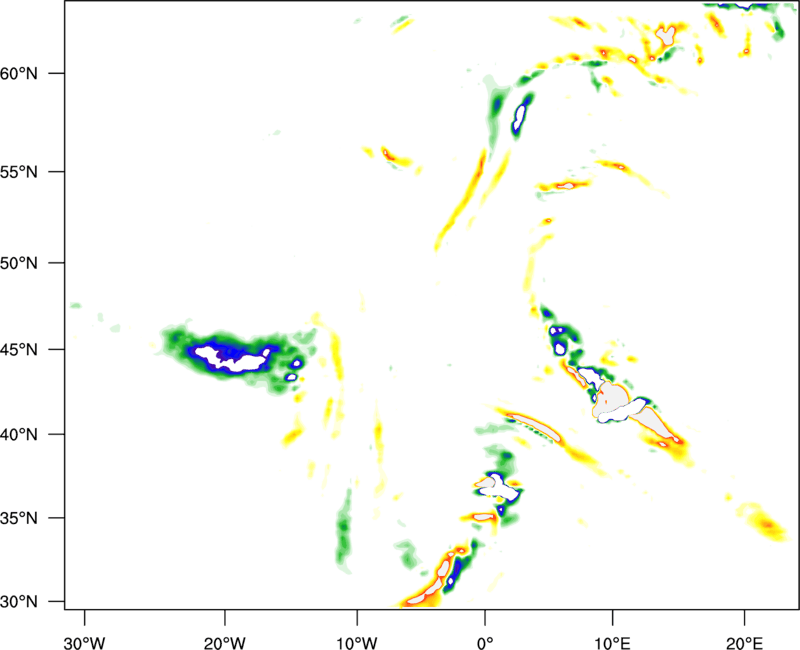
Task: Click the 20°E longitude axis label
Action: 744,641
